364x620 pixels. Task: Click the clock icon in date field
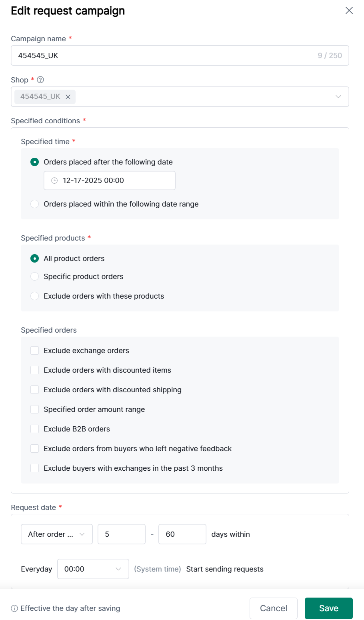pyautogui.click(x=54, y=181)
